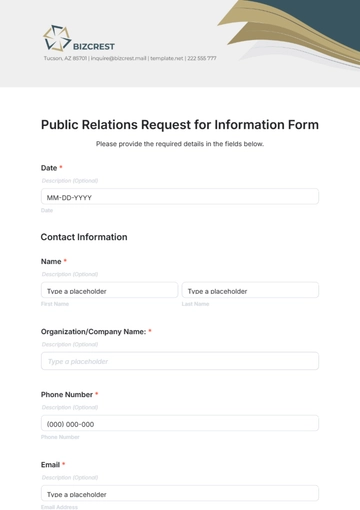Click the 'Description (Optional)' text under Phone Number
Image resolution: width=360 pixels, height=510 pixels.
70,407
